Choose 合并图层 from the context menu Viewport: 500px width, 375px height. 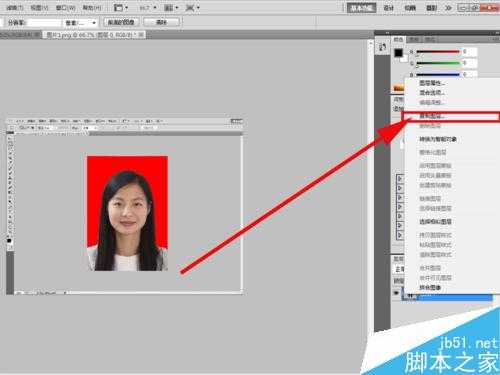tap(430, 268)
